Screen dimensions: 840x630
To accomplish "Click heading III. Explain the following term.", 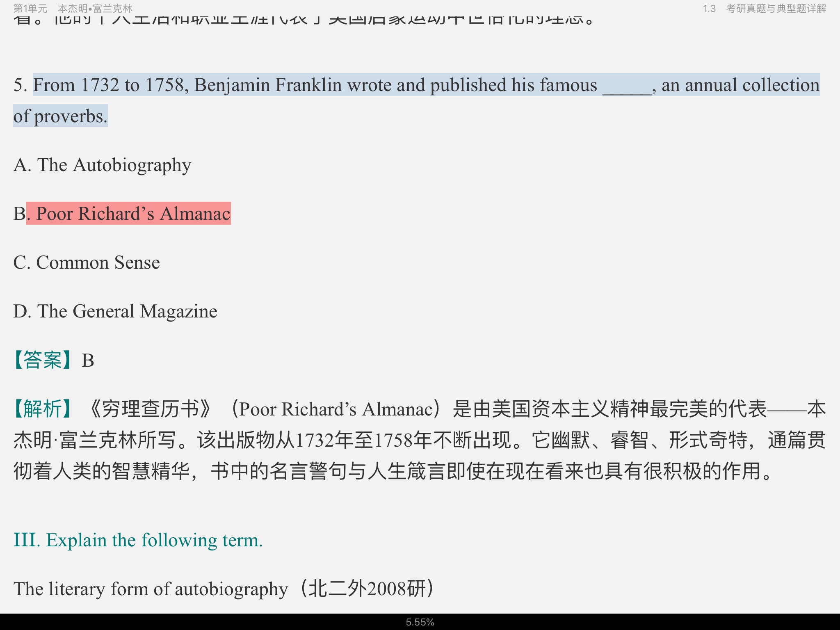I will [x=138, y=540].
